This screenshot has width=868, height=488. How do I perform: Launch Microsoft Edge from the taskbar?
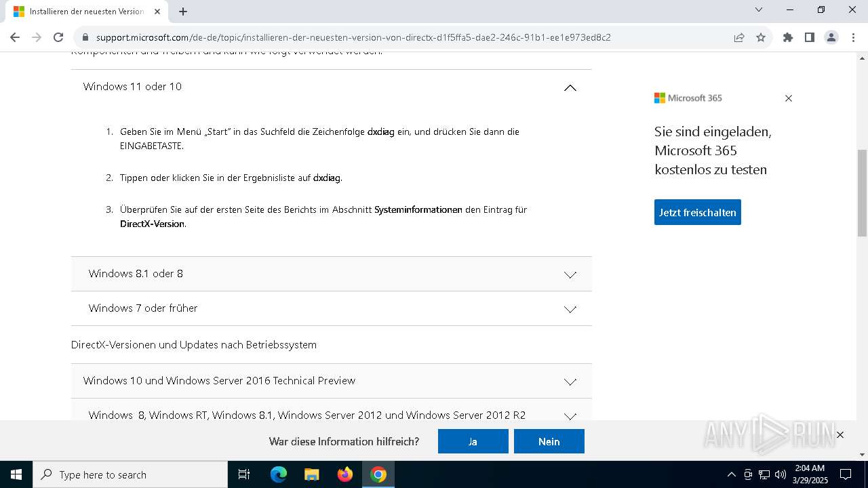coord(279,474)
